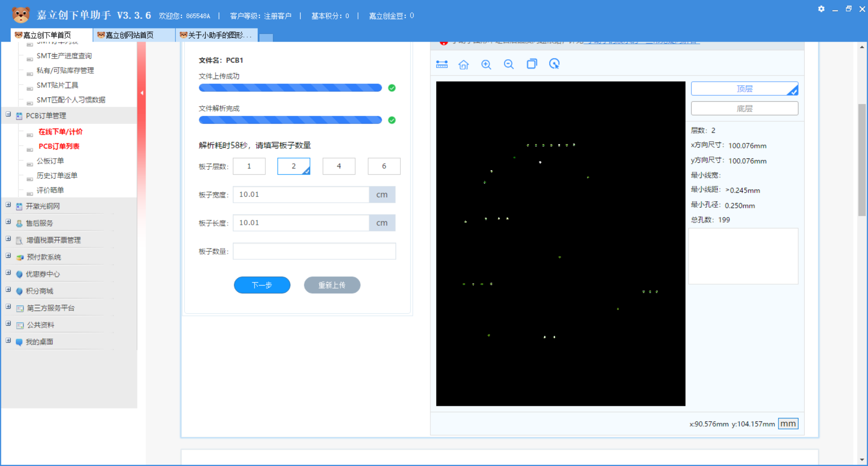Click the 积分商城 shield icon
Image resolution: width=868 pixels, height=466 pixels.
tap(19, 291)
